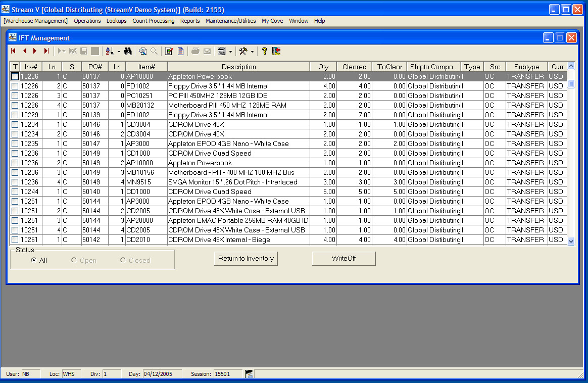The image size is (588, 383).
Task: Open the Operations menu
Action: tap(87, 21)
